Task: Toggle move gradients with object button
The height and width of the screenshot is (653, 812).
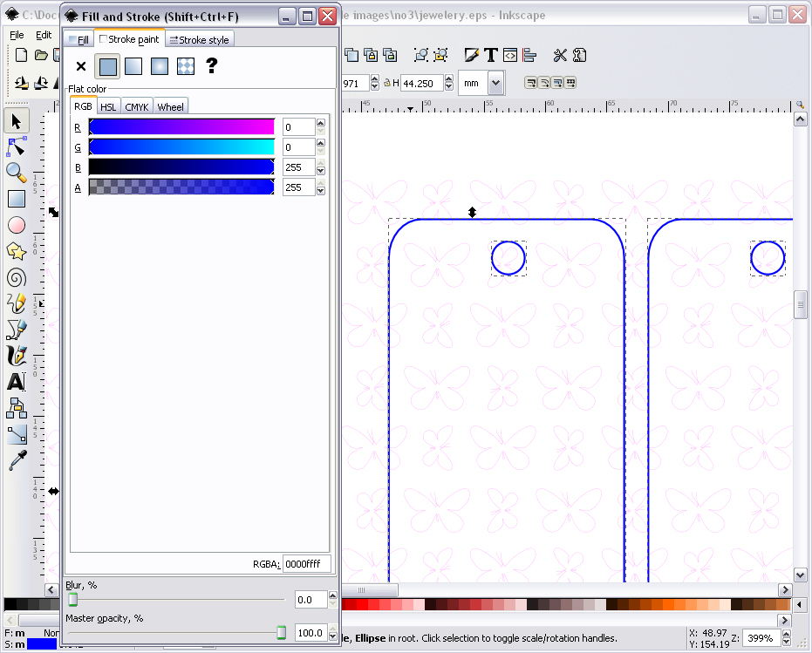Action: [557, 83]
